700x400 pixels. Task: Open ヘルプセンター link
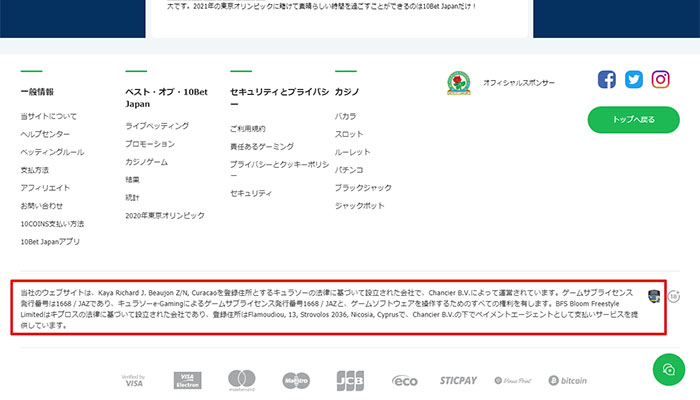[x=45, y=134]
